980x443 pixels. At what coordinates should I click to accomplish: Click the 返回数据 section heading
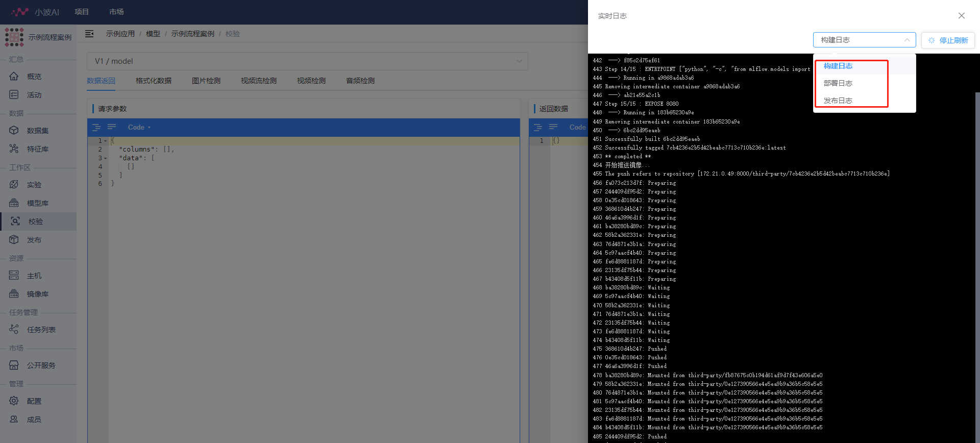(x=554, y=109)
